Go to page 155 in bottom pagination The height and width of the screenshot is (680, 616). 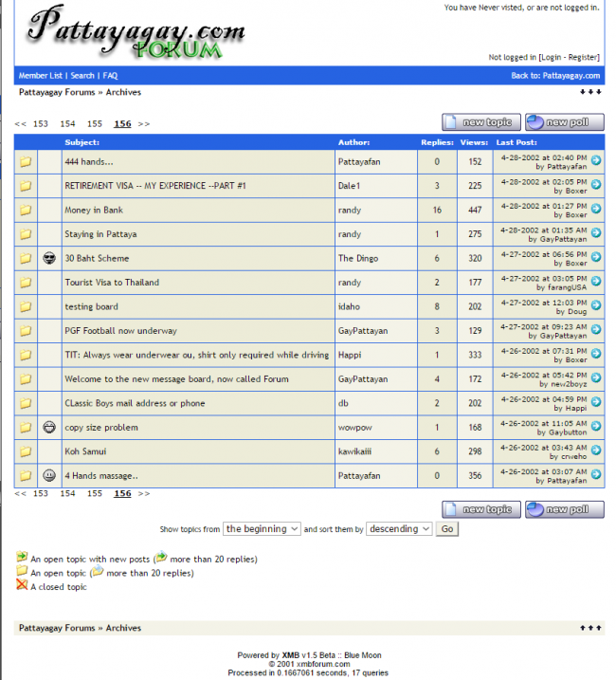tap(95, 493)
